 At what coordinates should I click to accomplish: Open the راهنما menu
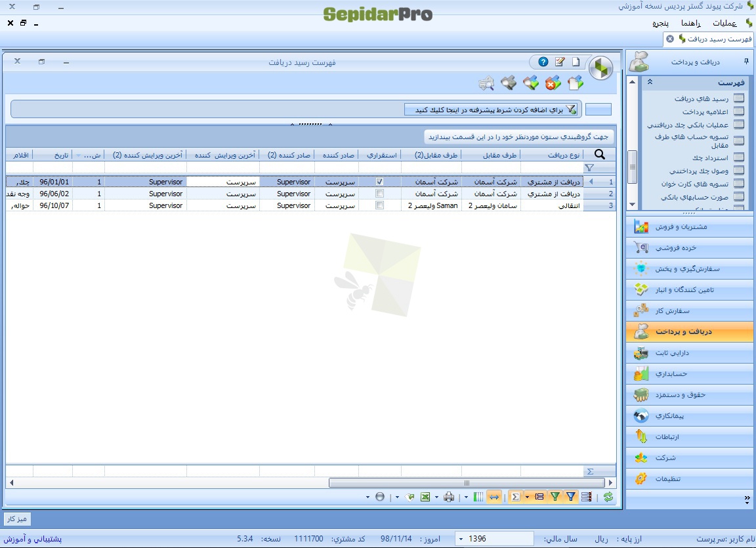point(691,23)
